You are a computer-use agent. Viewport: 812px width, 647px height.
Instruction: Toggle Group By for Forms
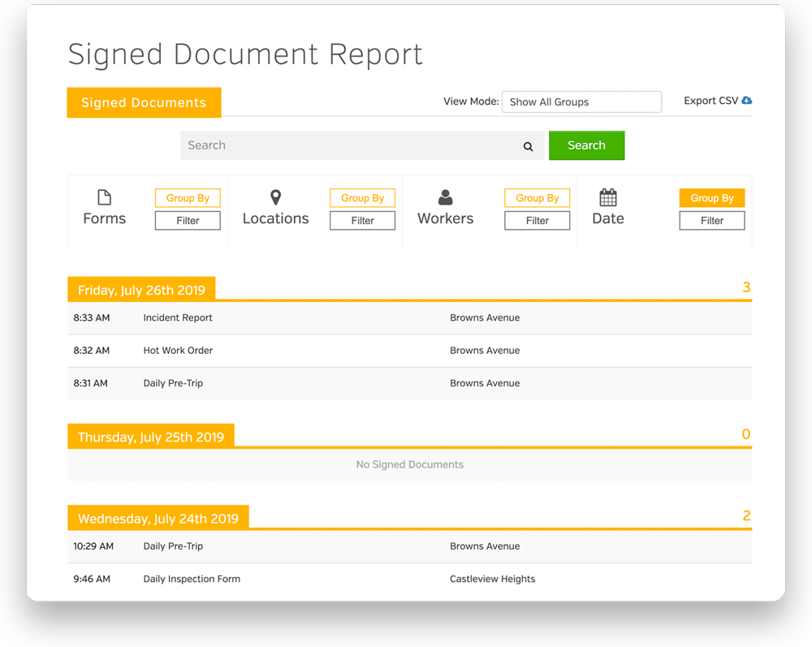click(x=188, y=198)
